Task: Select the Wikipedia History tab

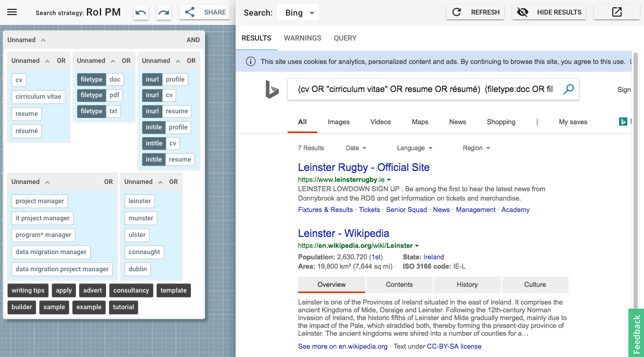Action: pos(467,284)
